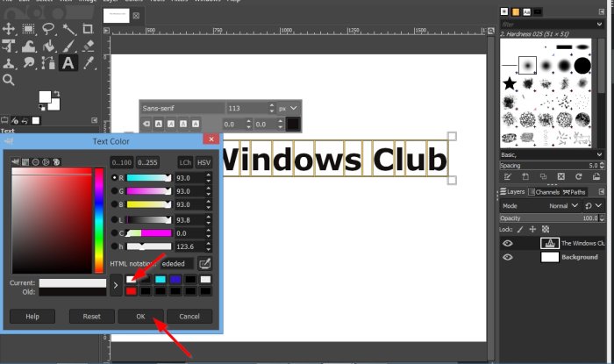The height and width of the screenshot is (364, 614).
Task: Clear style of selected text in text toolbar
Action: pyautogui.click(x=146, y=124)
